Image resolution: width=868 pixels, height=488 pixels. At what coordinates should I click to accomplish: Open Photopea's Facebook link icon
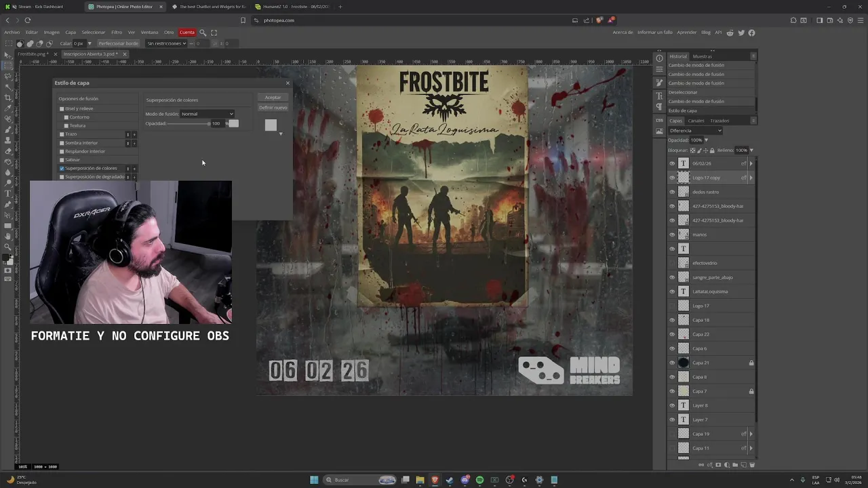(x=751, y=33)
